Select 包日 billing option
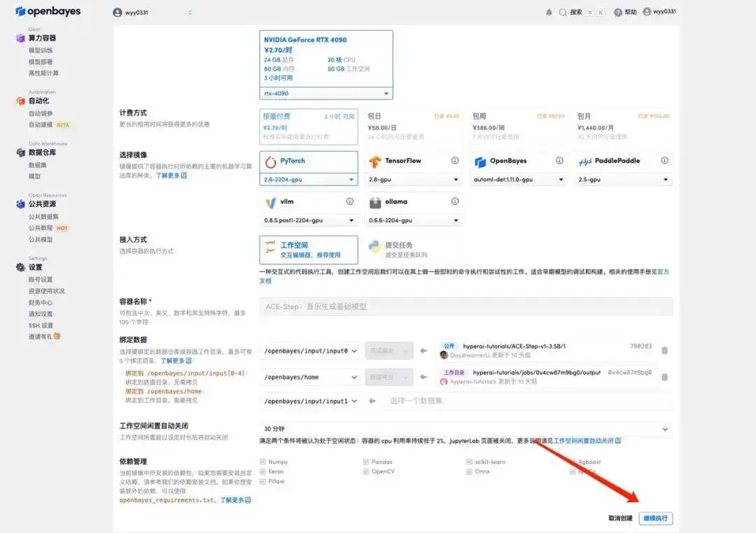Screen dimensions: 756x533 coord(413,127)
